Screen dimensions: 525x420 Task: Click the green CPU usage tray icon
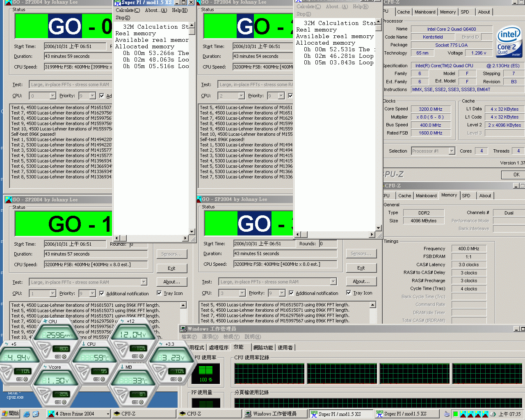[x=455, y=414]
